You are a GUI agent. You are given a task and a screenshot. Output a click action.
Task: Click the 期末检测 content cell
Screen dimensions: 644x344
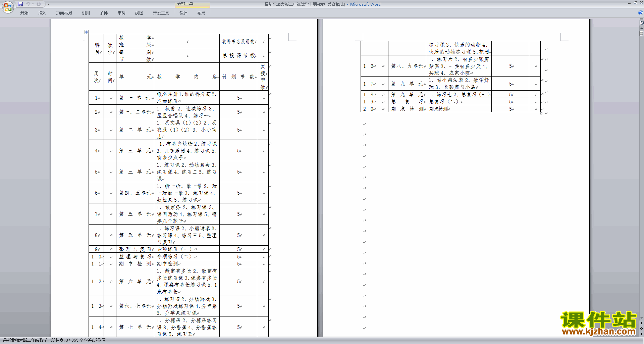click(459, 109)
